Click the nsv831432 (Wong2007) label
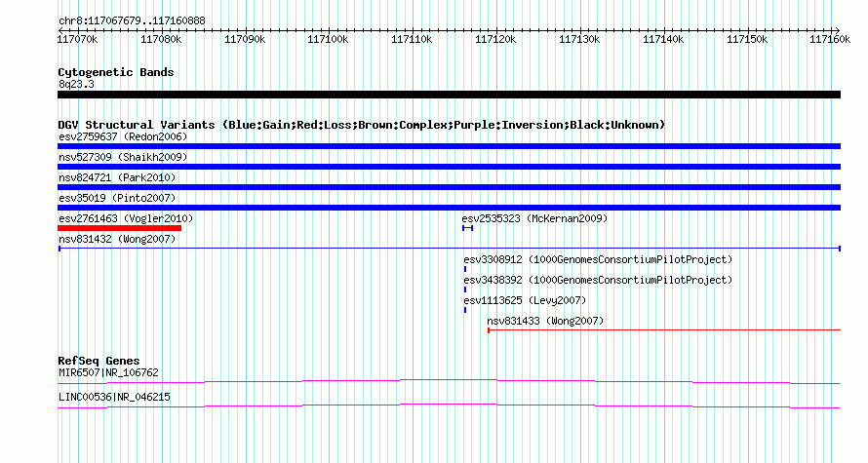The image size is (868, 463). coord(117,239)
